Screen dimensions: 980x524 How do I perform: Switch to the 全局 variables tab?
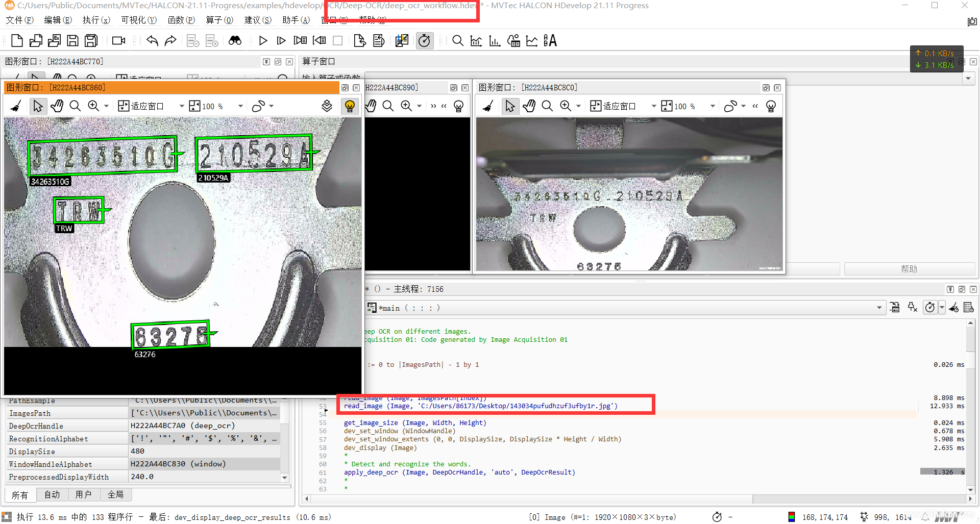[115, 494]
